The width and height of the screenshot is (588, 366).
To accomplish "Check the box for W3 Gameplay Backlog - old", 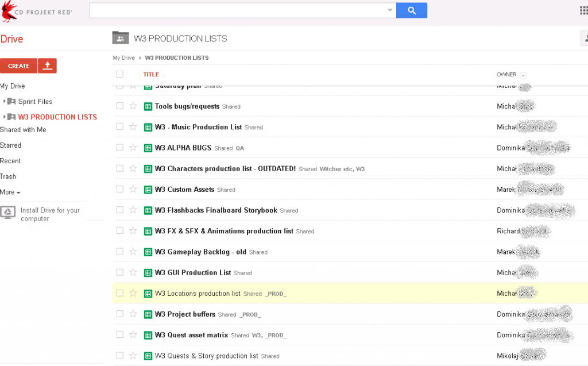I will coord(119,252).
